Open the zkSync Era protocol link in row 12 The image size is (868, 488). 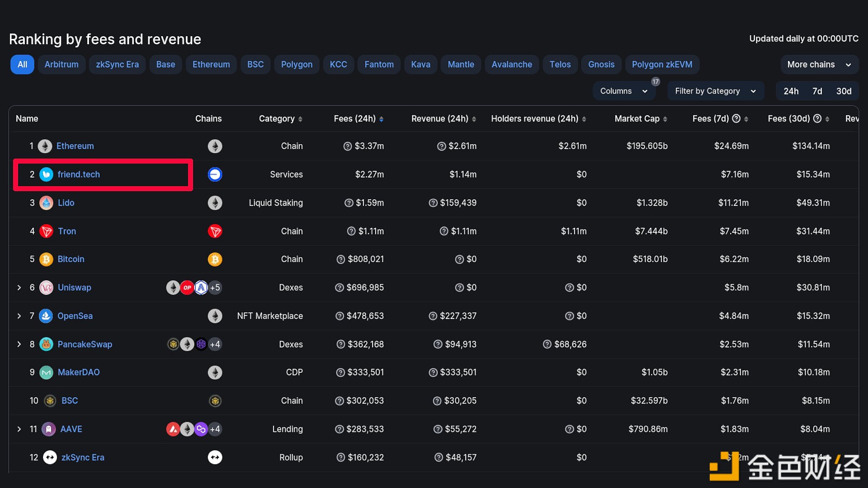pyautogui.click(x=83, y=457)
